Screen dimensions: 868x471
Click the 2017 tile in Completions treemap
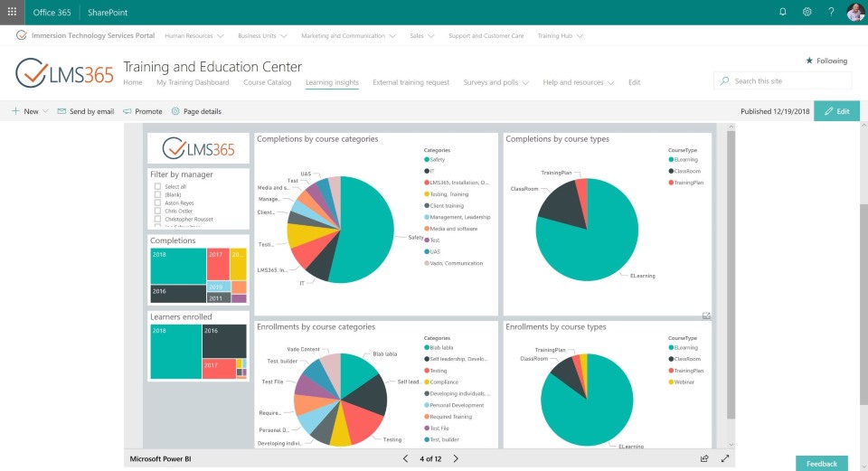tap(218, 264)
